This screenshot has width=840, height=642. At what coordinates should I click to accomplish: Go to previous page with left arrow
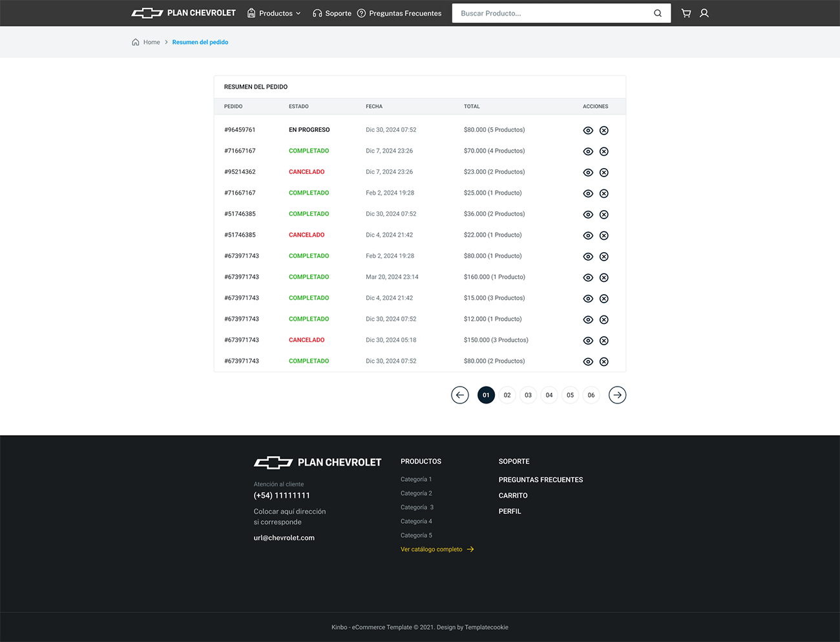[459, 395]
